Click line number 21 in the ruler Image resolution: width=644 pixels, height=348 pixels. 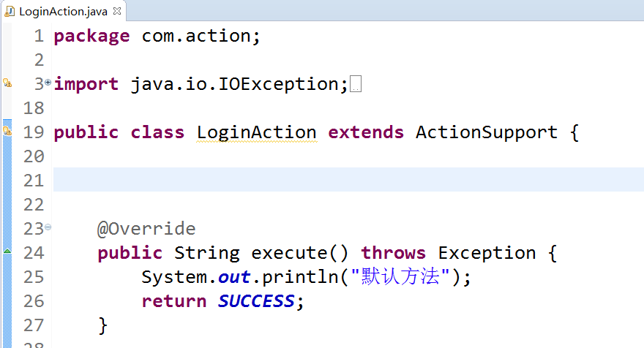34,181
